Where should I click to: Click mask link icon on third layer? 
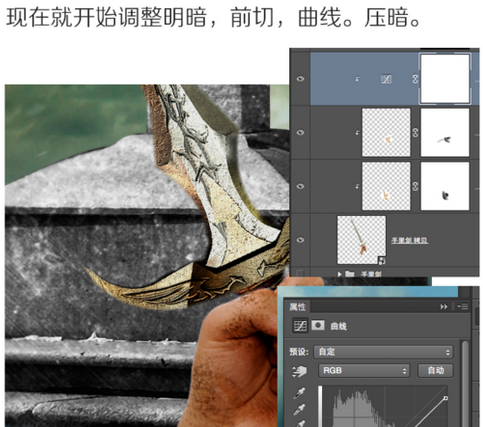415,186
